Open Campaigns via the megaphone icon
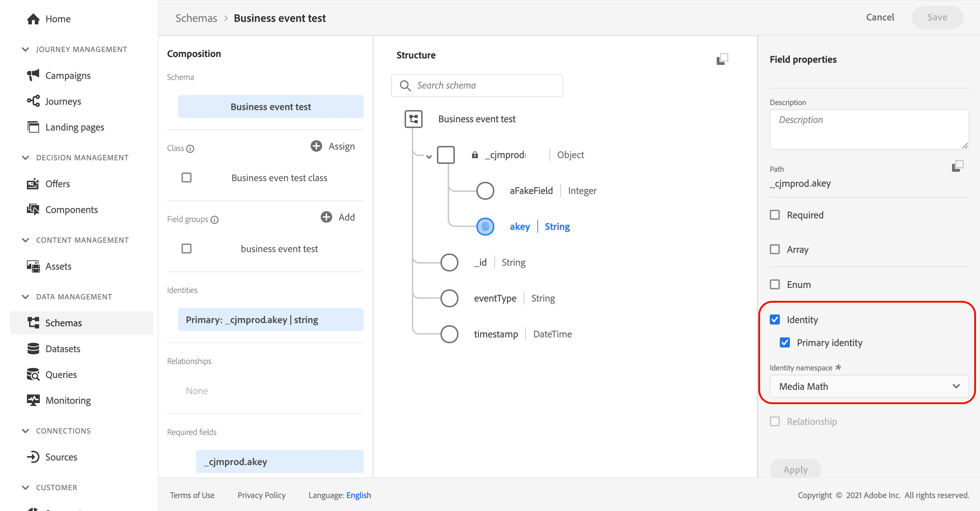Screen dimensions: 980x511 pos(33,75)
